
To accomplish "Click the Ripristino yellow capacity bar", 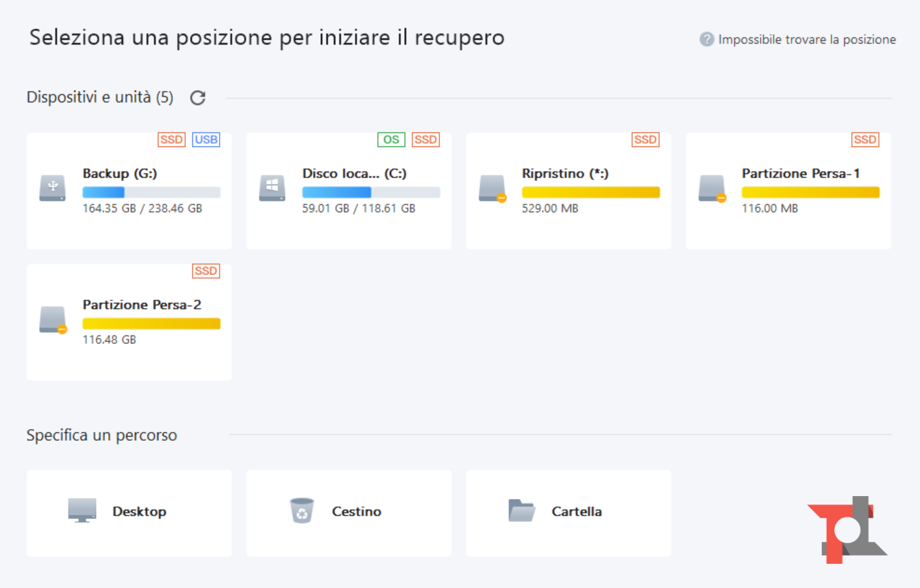I will [x=590, y=192].
